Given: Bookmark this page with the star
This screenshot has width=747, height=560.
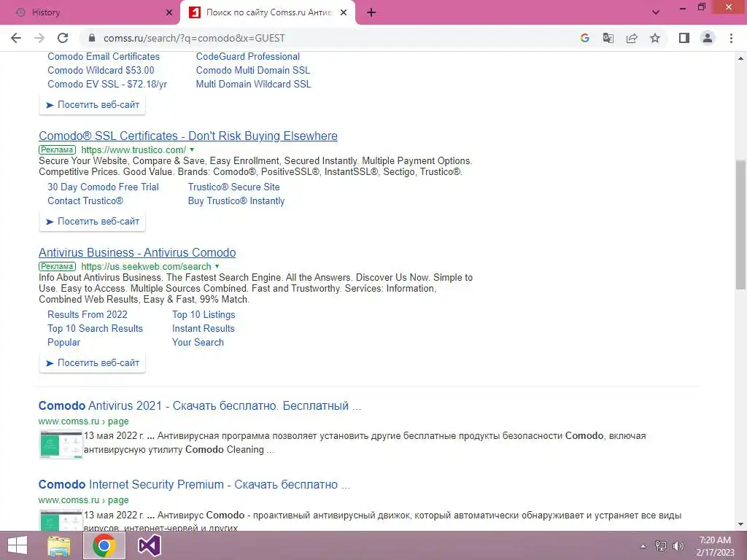Looking at the screenshot, I should (x=655, y=38).
